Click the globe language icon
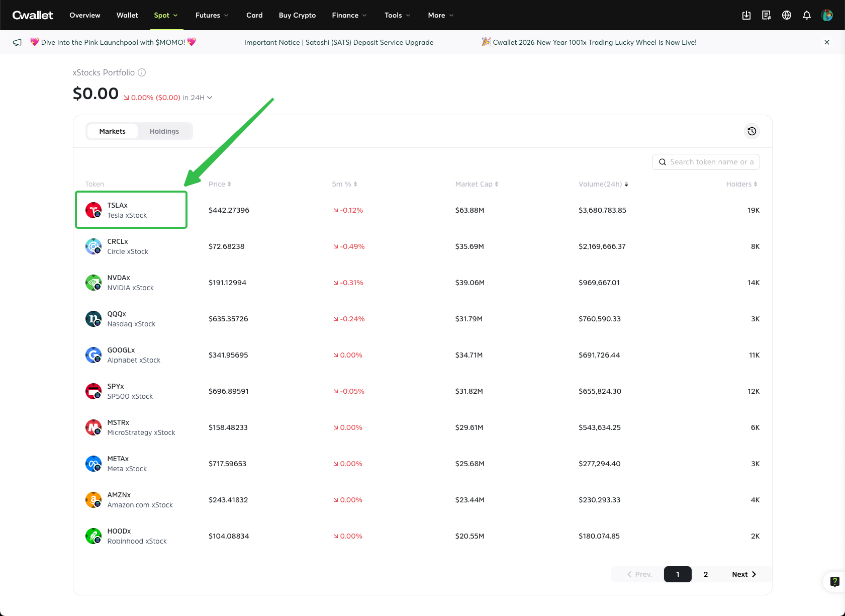 tap(787, 15)
